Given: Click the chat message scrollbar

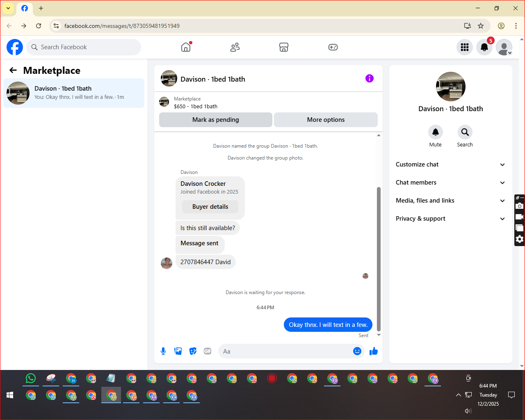Looking at the screenshot, I should pyautogui.click(x=379, y=258).
